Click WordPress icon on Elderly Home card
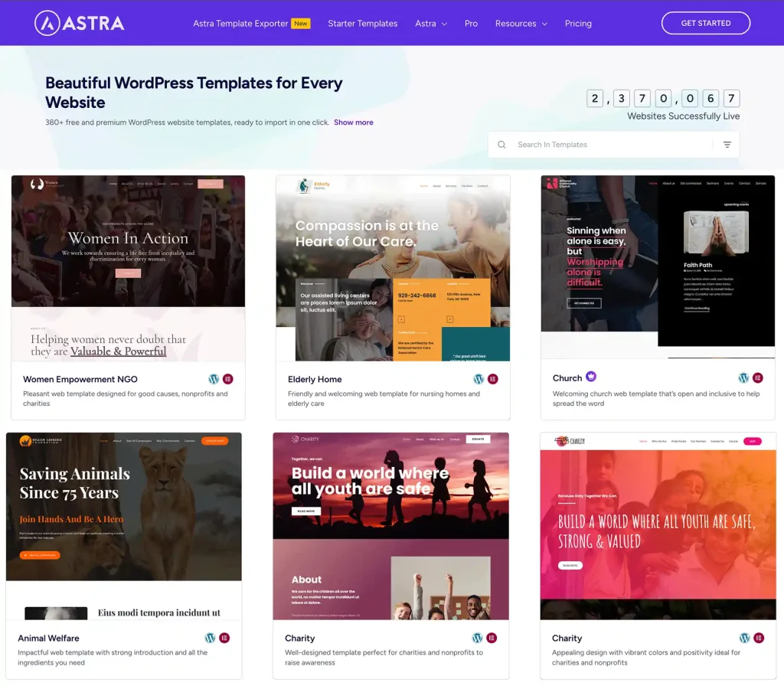 [x=479, y=379]
